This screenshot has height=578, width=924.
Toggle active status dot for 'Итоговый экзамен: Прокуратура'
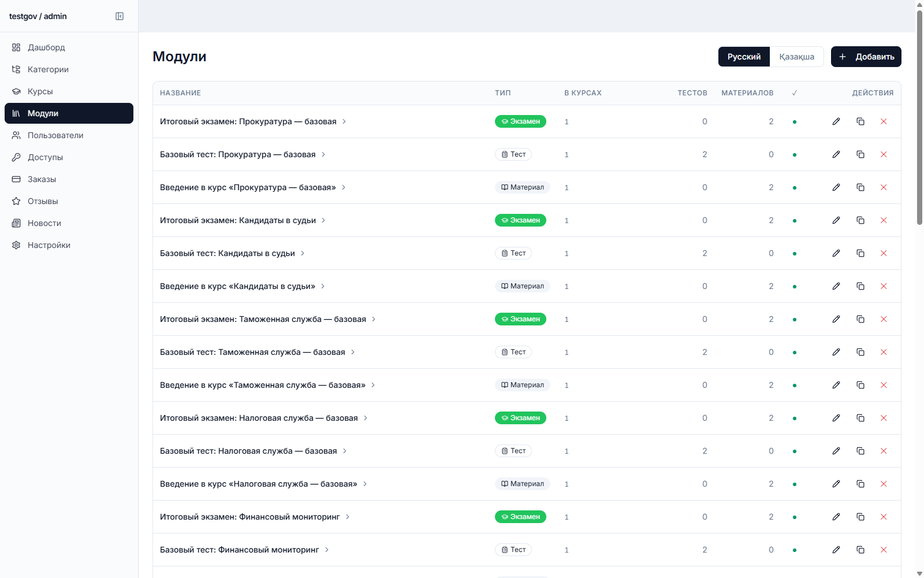point(795,122)
